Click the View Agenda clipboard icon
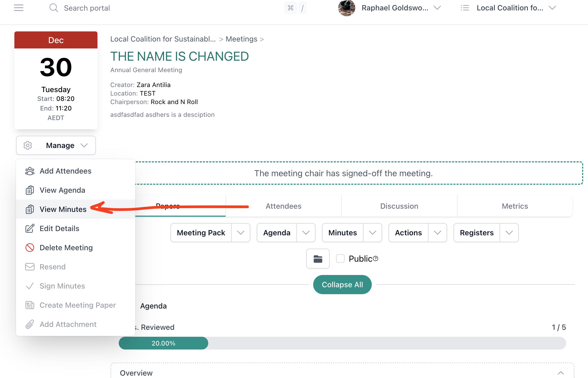Image resolution: width=588 pixels, height=378 pixels. point(30,190)
